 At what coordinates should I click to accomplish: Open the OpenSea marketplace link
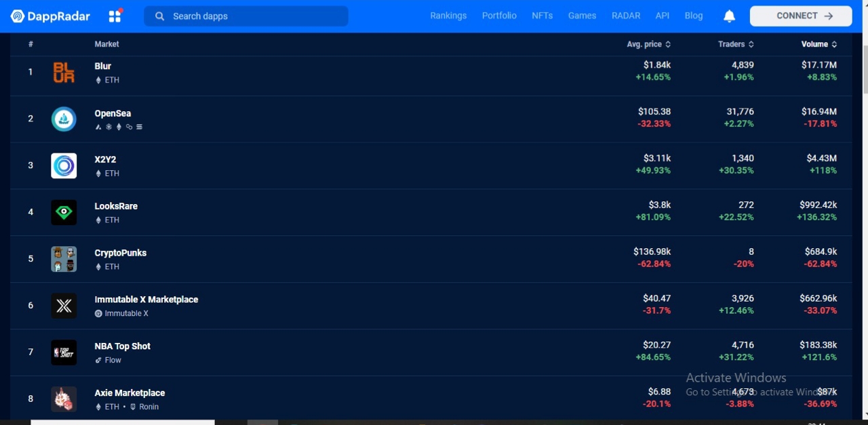coord(113,113)
